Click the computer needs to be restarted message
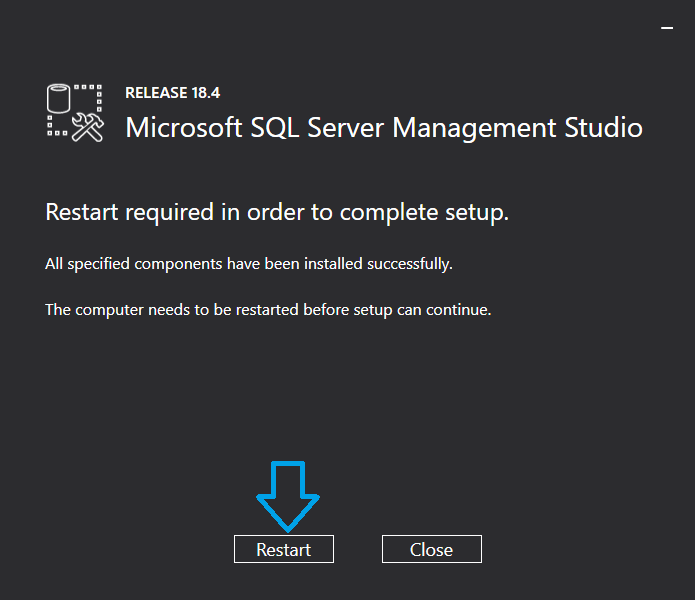Screen dimensions: 695x600 click(268, 310)
